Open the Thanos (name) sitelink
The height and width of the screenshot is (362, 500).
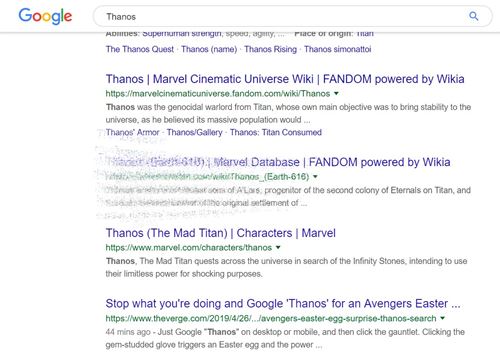click(209, 49)
